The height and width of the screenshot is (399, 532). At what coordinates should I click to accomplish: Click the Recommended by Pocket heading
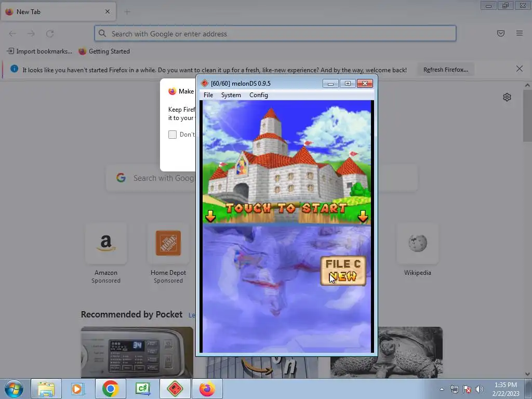(131, 314)
